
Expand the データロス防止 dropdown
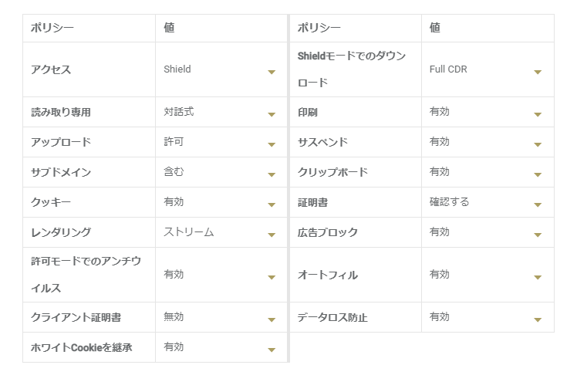tap(538, 319)
